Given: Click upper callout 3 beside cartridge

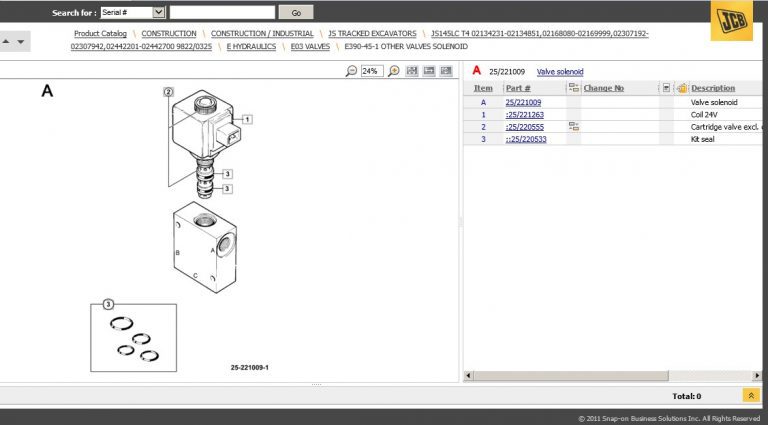Looking at the screenshot, I should pyautogui.click(x=227, y=174).
